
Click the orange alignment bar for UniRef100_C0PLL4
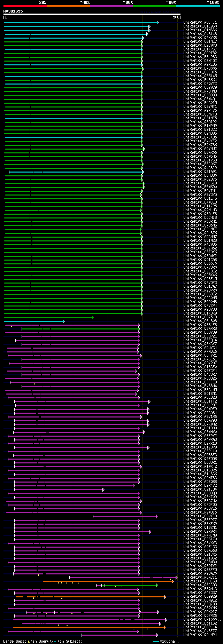(89, 627)
